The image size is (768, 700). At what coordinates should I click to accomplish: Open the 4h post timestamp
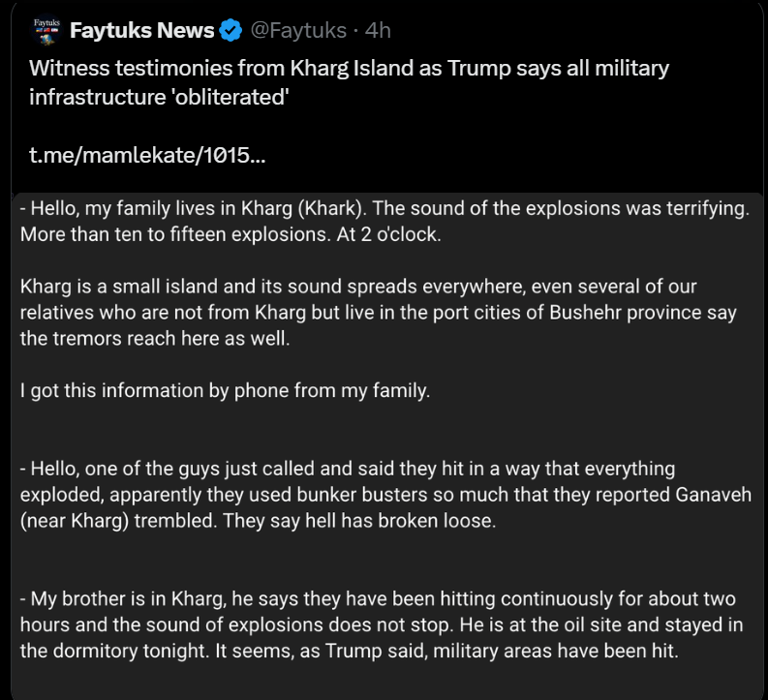pyautogui.click(x=378, y=30)
